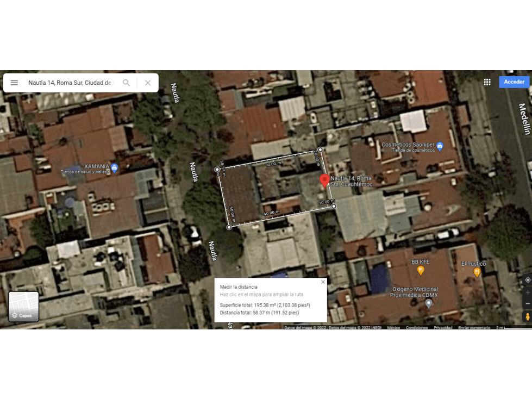Zoom in with the plus button
The width and height of the screenshot is (532, 399).
point(527,292)
